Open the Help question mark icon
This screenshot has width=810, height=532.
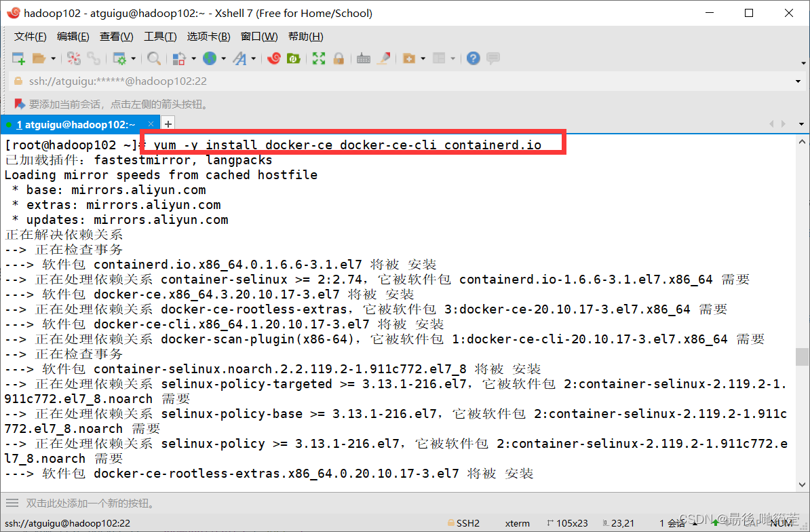pos(474,58)
